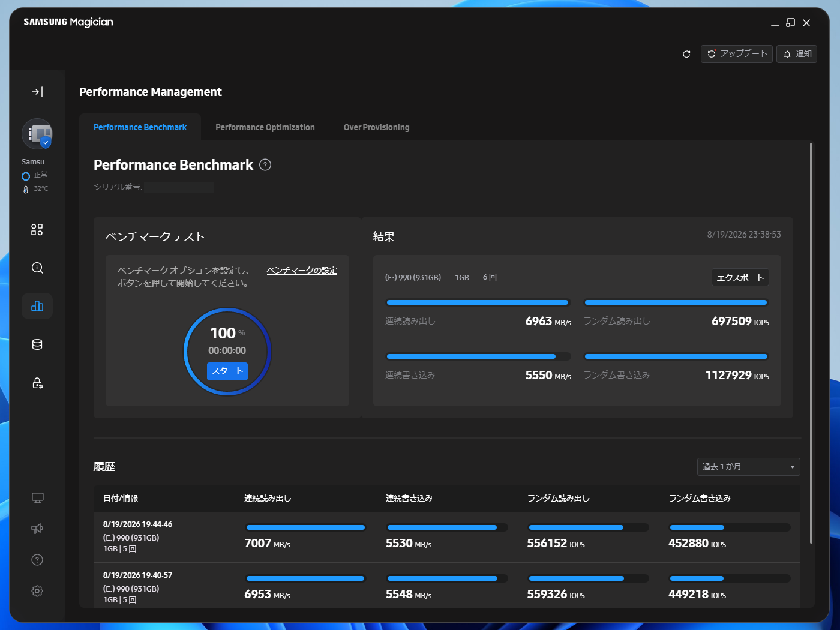Click the 449218 IOPS history value

(697, 595)
